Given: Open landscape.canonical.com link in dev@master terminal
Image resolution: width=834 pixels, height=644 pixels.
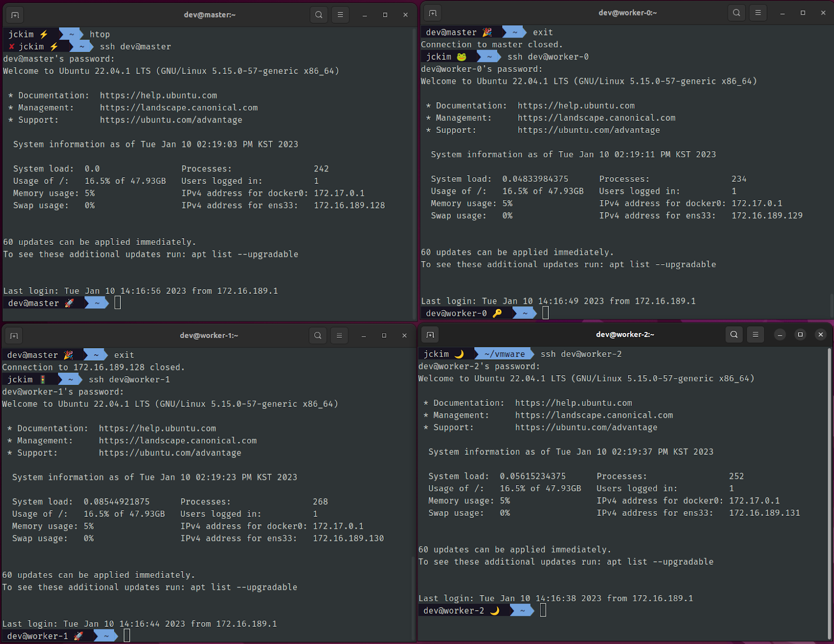Looking at the screenshot, I should pyautogui.click(x=179, y=107).
